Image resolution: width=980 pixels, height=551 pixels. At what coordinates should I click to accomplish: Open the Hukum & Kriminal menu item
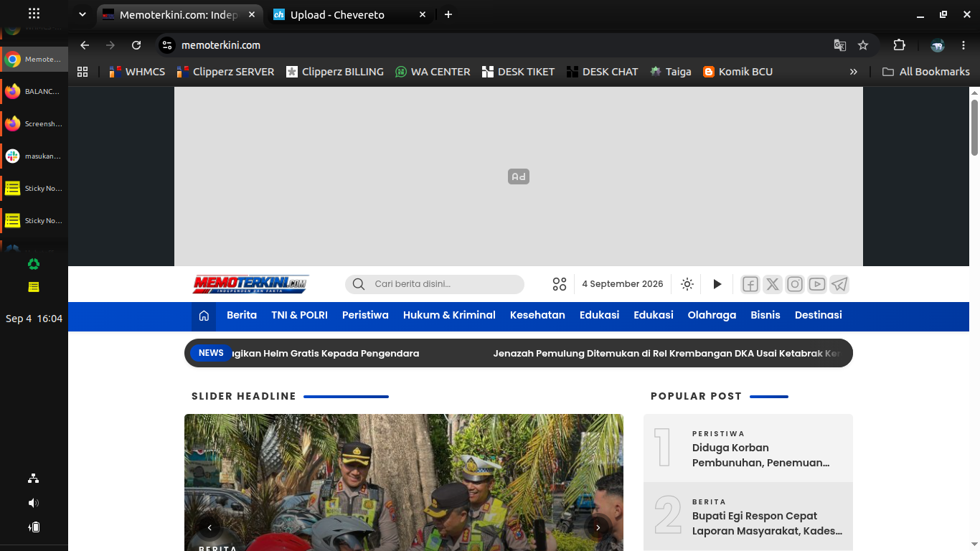[x=449, y=315]
